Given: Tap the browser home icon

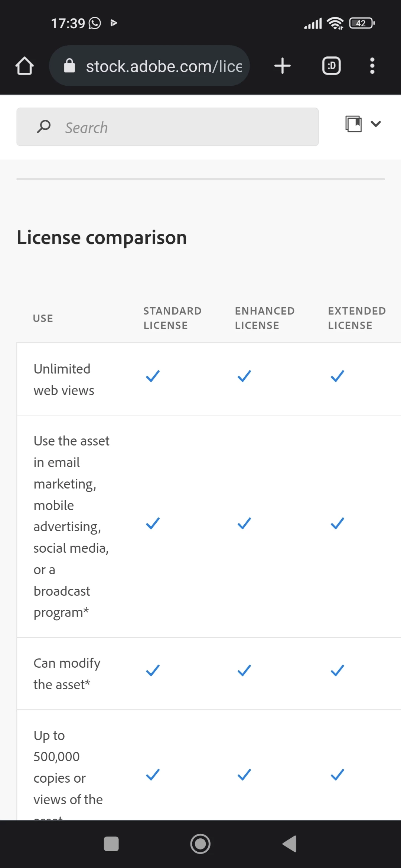Looking at the screenshot, I should (x=25, y=66).
